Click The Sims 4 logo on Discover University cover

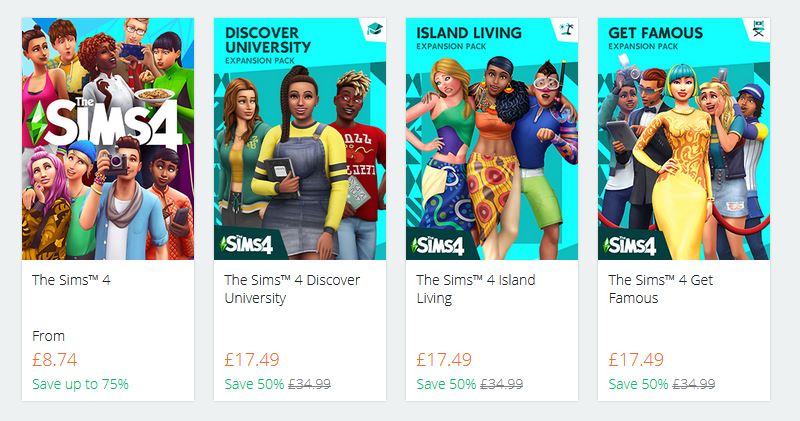[x=246, y=245]
